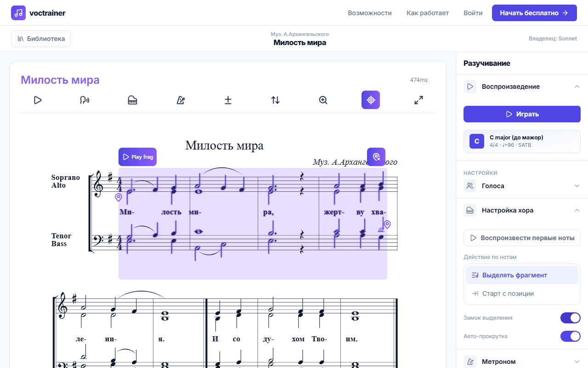Toggle the Замок выделения switch

click(x=571, y=318)
